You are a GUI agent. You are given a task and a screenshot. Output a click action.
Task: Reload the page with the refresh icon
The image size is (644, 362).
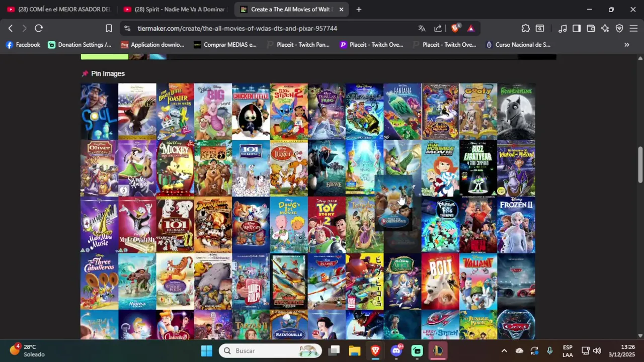point(39,29)
